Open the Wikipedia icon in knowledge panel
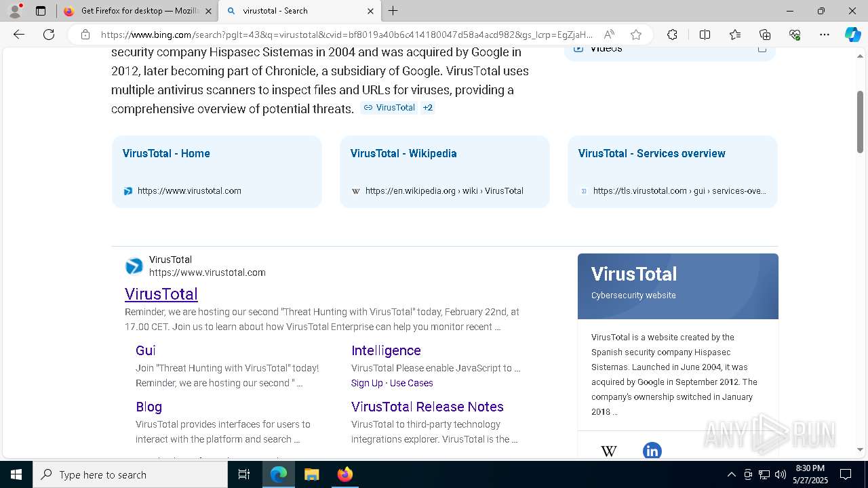The width and height of the screenshot is (868, 488). pyautogui.click(x=609, y=451)
